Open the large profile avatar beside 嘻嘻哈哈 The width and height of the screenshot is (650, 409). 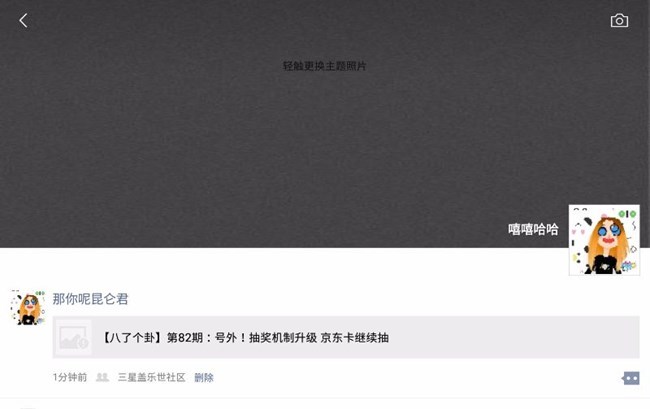pos(604,240)
